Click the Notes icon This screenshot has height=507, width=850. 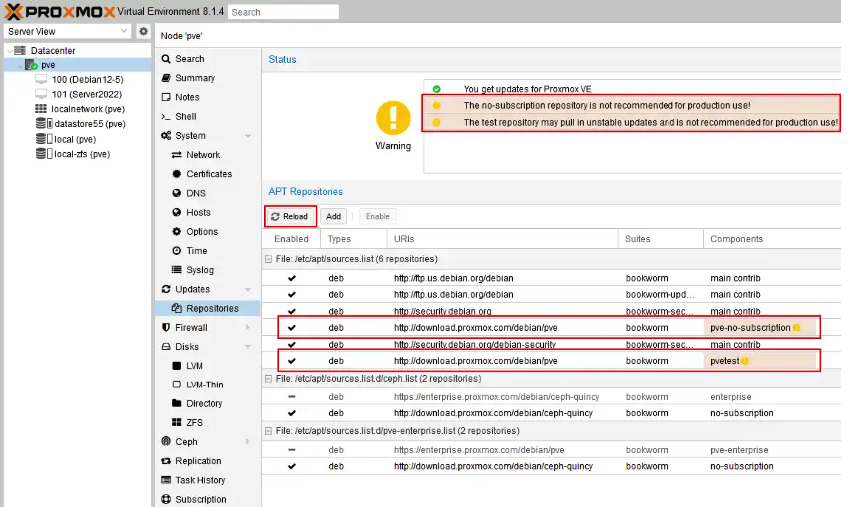pos(166,97)
